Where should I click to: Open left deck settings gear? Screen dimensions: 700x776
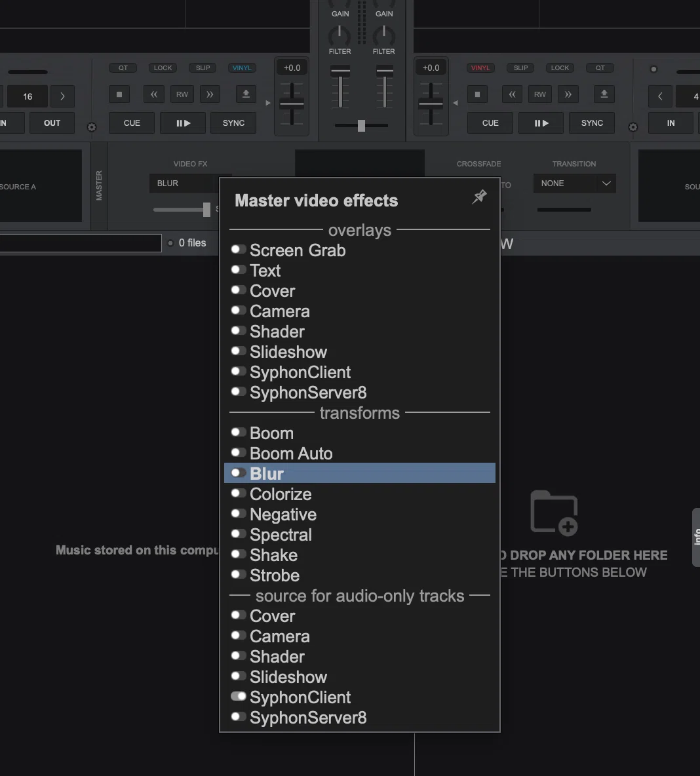click(x=92, y=127)
